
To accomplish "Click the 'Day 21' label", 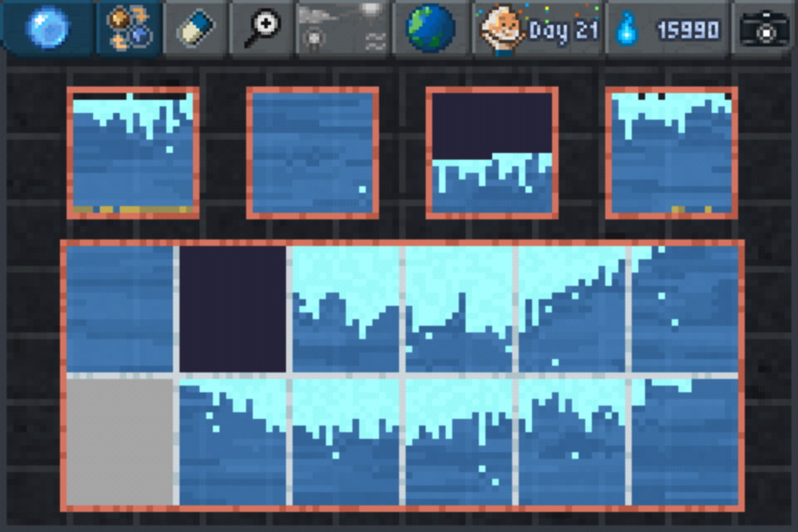I will (x=564, y=31).
